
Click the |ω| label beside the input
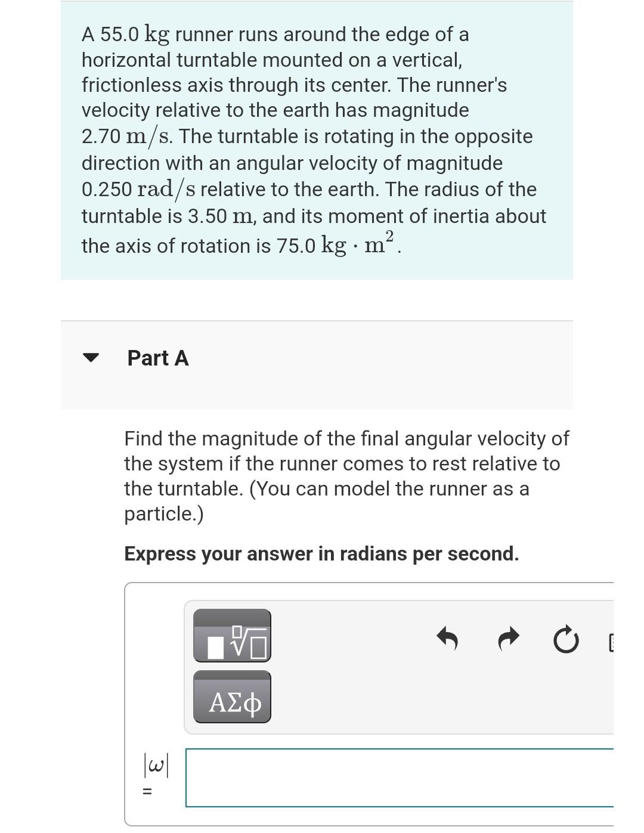pos(155,769)
